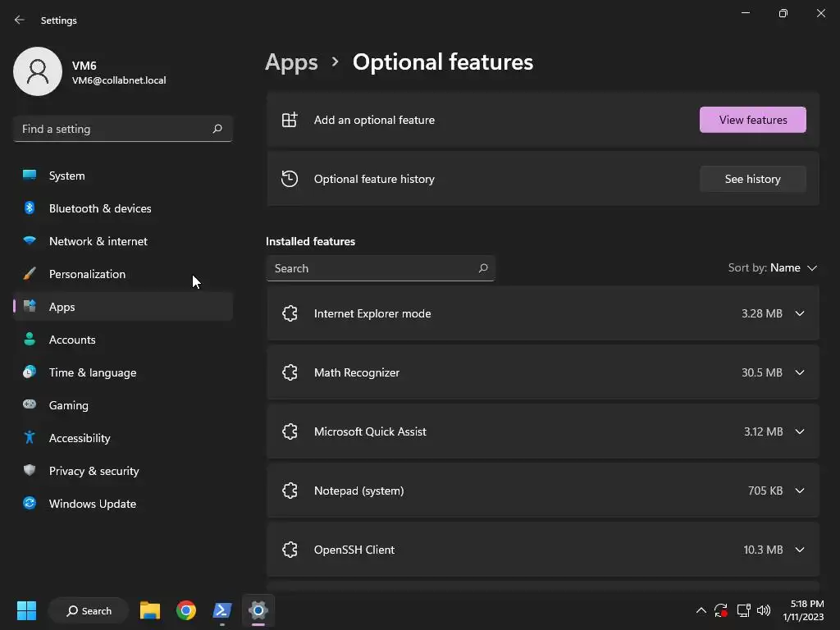Open File Explorer from the taskbar

pos(150,610)
